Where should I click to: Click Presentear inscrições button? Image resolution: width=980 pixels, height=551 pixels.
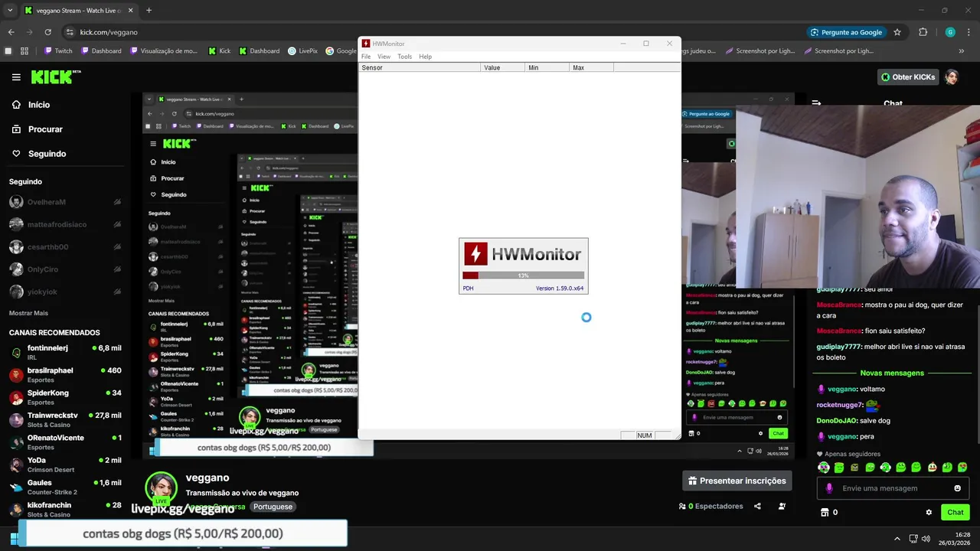[737, 481]
